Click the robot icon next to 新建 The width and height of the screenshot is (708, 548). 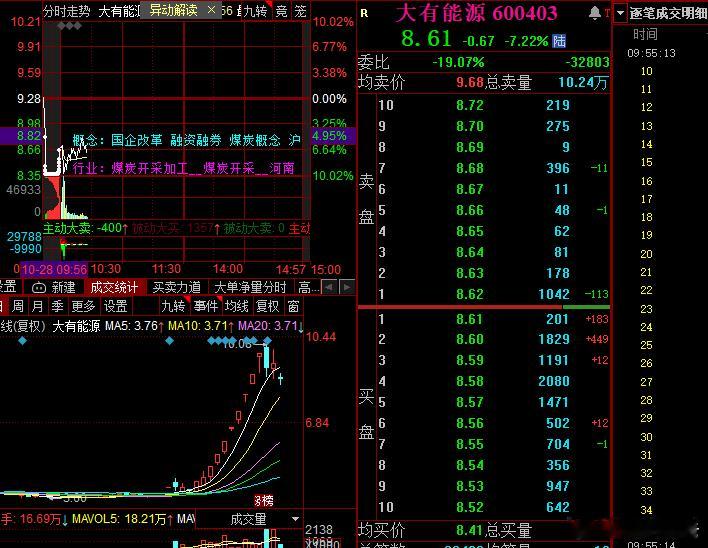click(39, 288)
